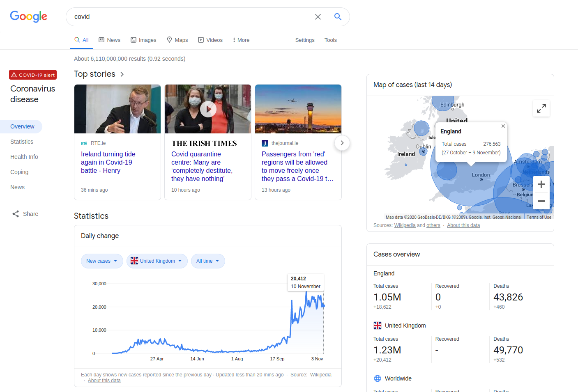Switch to the News search tab

(110, 40)
